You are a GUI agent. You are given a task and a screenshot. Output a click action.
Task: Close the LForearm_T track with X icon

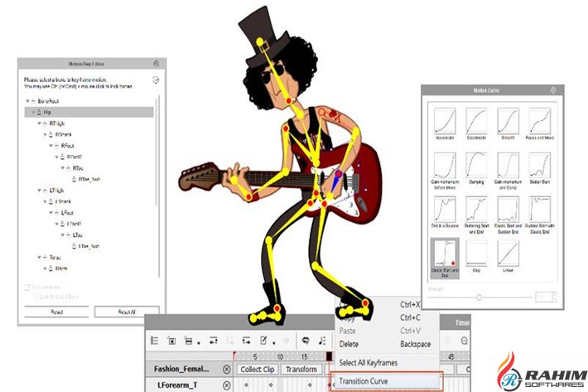226,385
